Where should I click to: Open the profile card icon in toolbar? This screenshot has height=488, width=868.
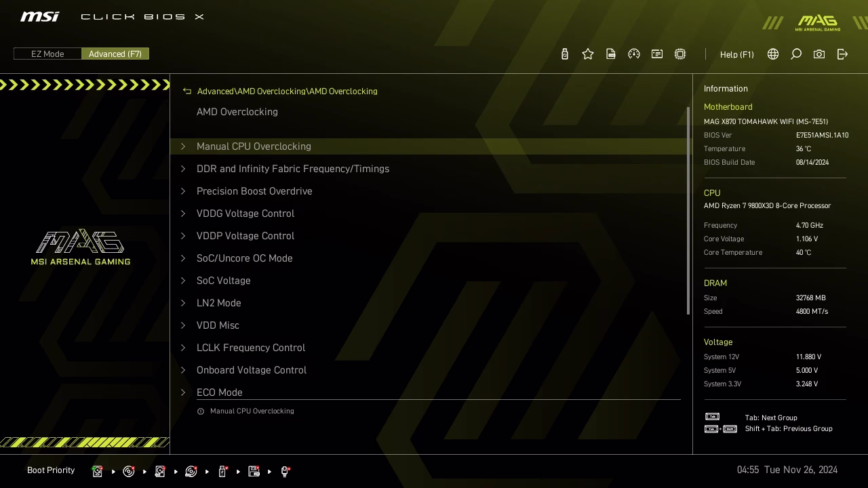pyautogui.click(x=657, y=54)
